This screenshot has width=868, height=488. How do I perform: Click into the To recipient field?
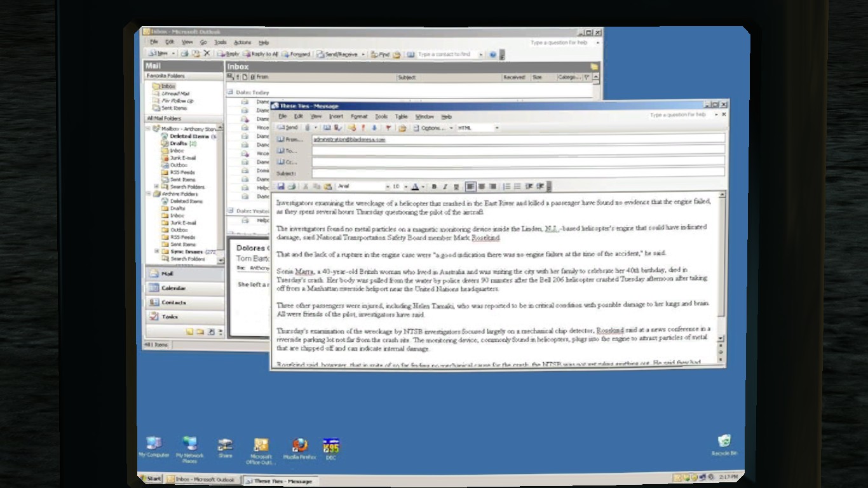(518, 150)
